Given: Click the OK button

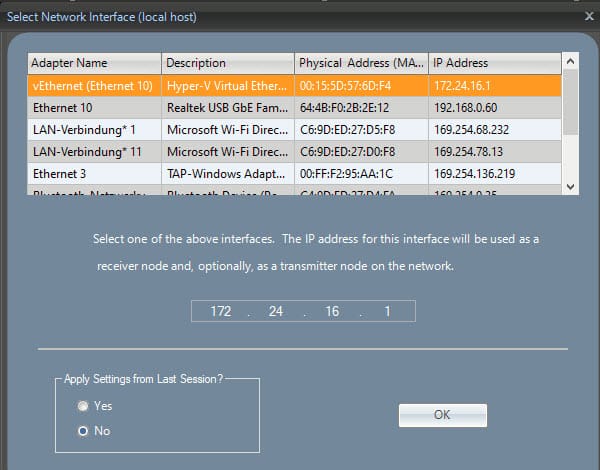Looking at the screenshot, I should pyautogui.click(x=442, y=415).
